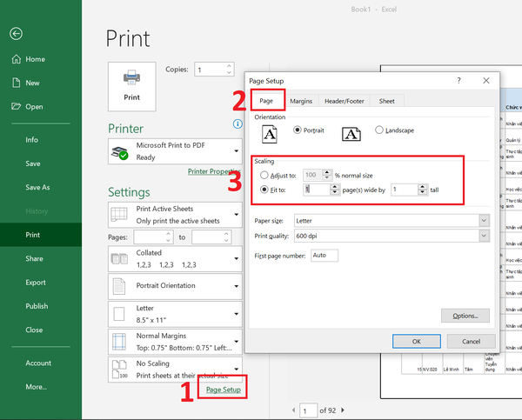
Task: Open the Printer Properties link
Action: (x=214, y=171)
